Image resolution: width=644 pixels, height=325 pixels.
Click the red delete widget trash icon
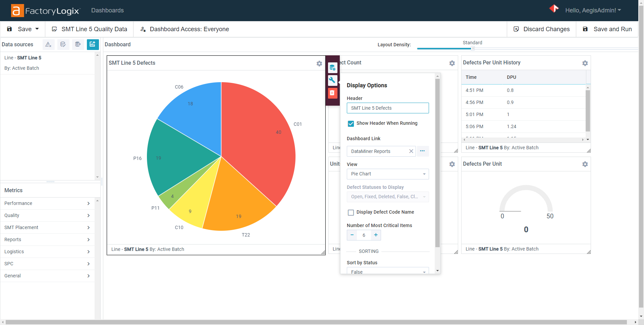click(332, 93)
